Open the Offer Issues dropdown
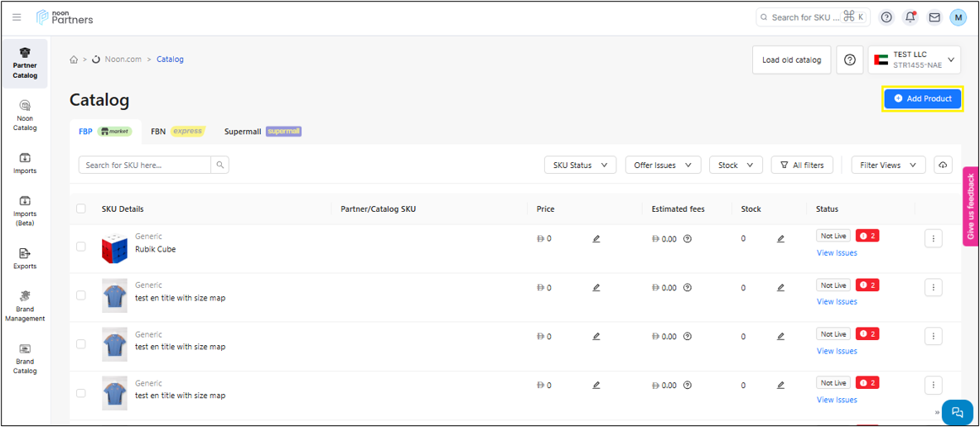 (x=663, y=166)
